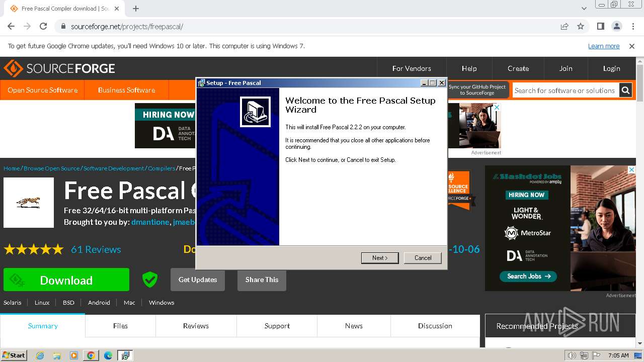
Task: Click Compilers breadcrumb link
Action: coord(162,168)
